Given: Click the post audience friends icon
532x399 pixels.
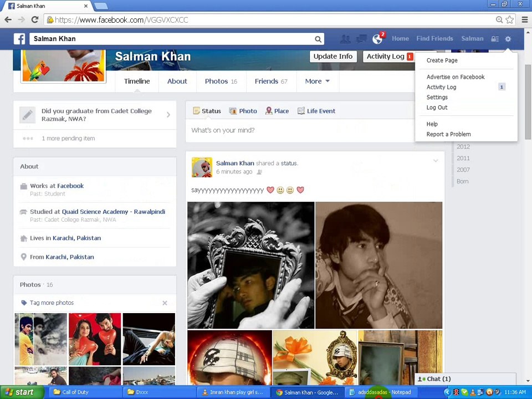Looking at the screenshot, I should 259,172.
